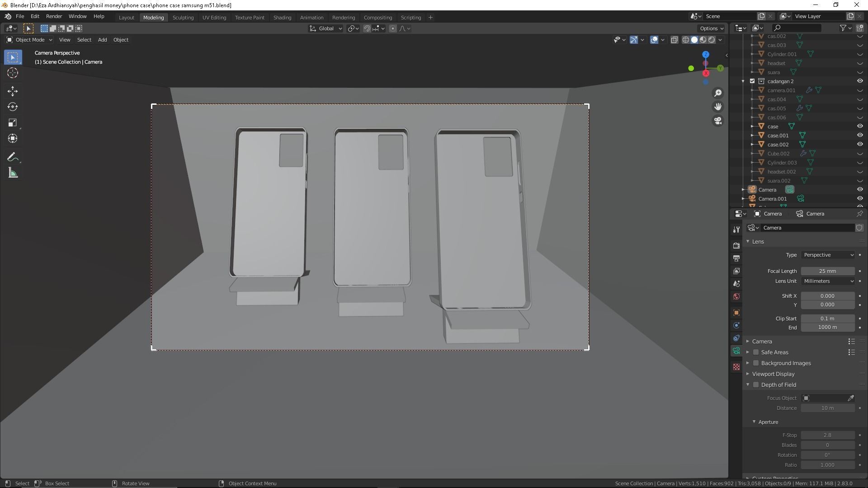The width and height of the screenshot is (868, 488).
Task: Open Render Properties tab icon
Action: point(736,245)
